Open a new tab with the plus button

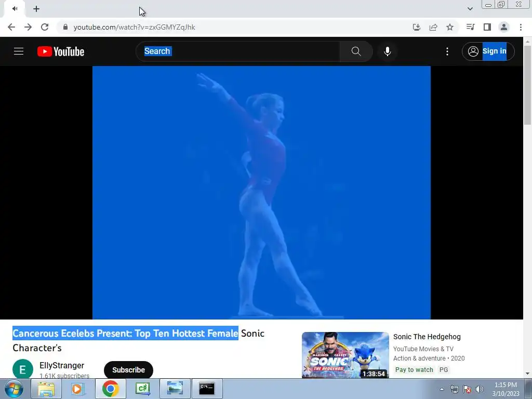36,9
